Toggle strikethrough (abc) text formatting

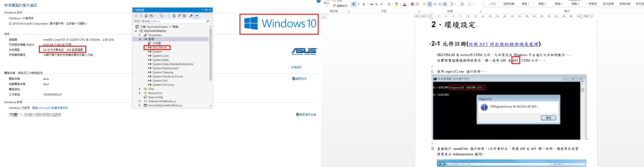tap(372, 4)
